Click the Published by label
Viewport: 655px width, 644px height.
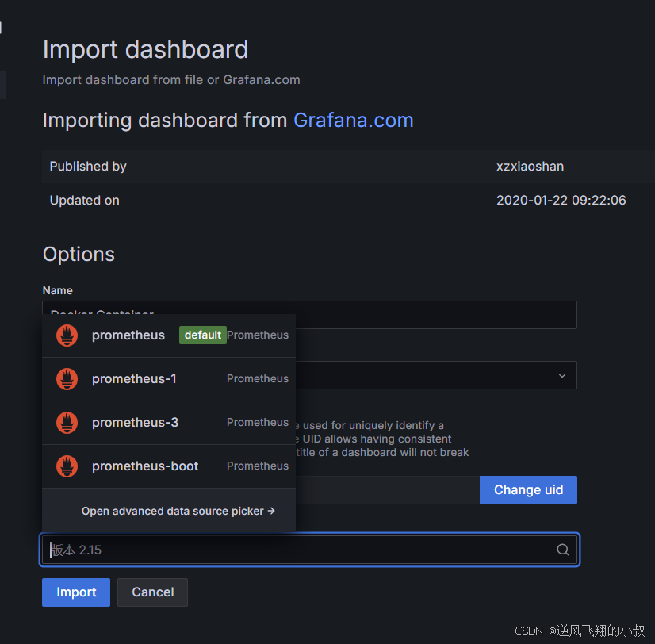pos(88,167)
